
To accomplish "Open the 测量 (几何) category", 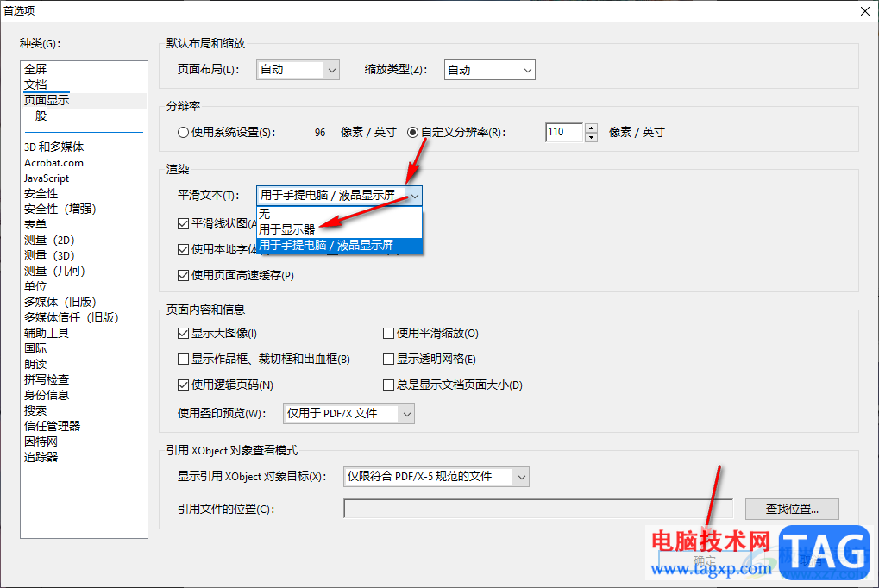I will tap(54, 271).
